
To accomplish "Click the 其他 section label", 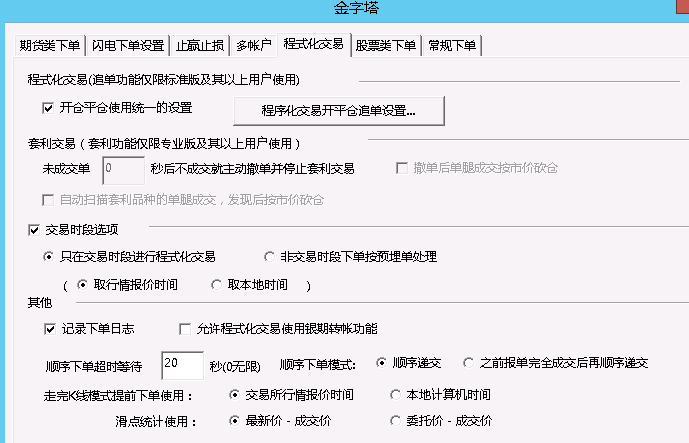I will click(x=40, y=303).
